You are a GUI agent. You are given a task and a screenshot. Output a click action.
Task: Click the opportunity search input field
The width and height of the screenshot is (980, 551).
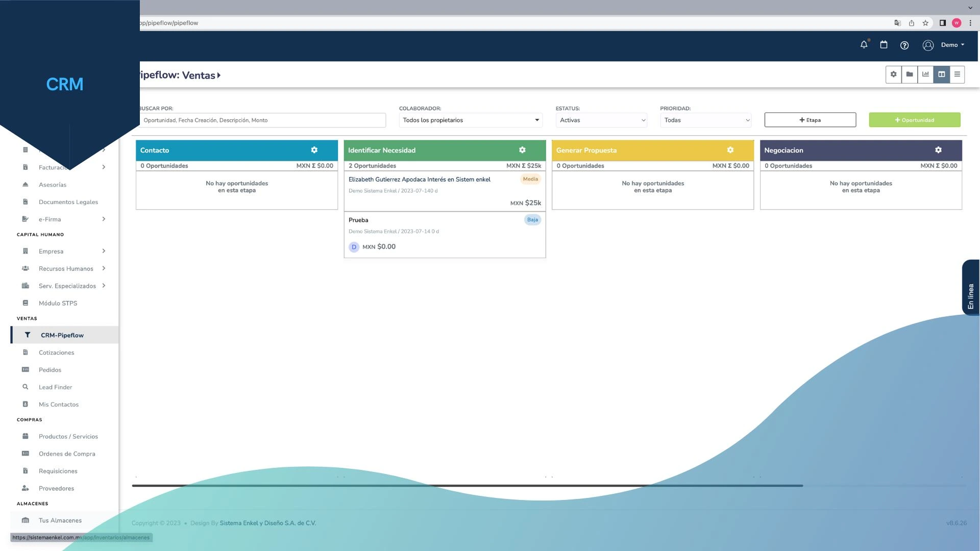(263, 120)
